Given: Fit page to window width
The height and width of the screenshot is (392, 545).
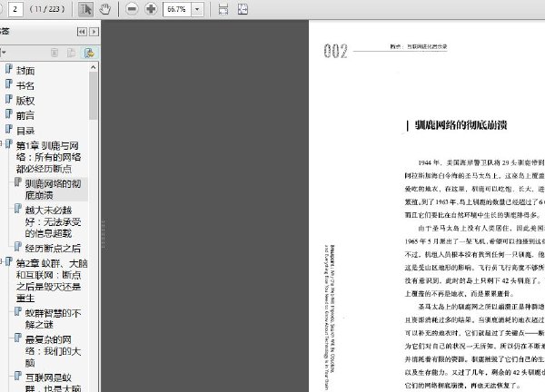Looking at the screenshot, I should pyautogui.click(x=223, y=9).
